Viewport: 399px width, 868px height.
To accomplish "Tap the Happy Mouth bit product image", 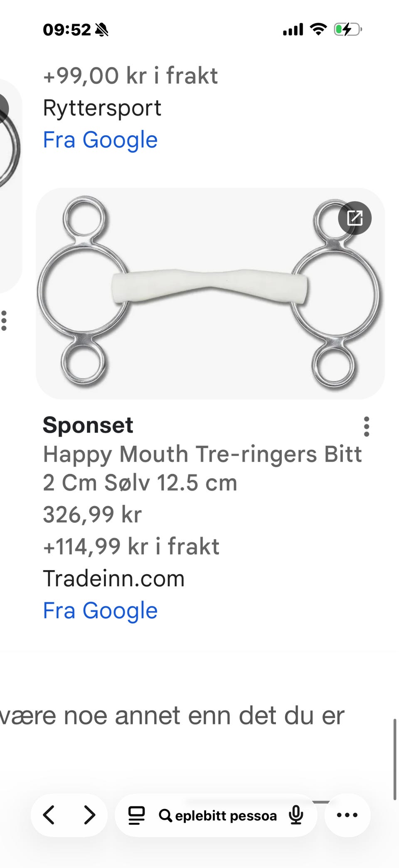I will [210, 293].
